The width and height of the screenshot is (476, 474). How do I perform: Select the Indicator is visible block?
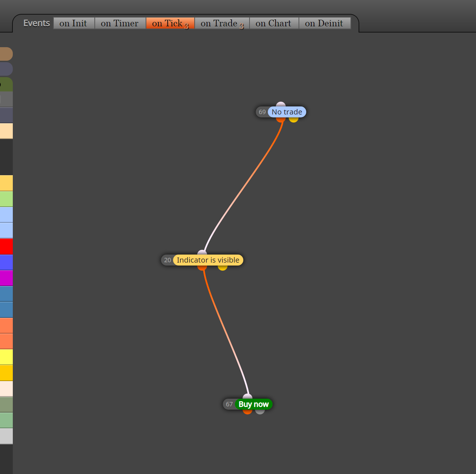pyautogui.click(x=208, y=260)
